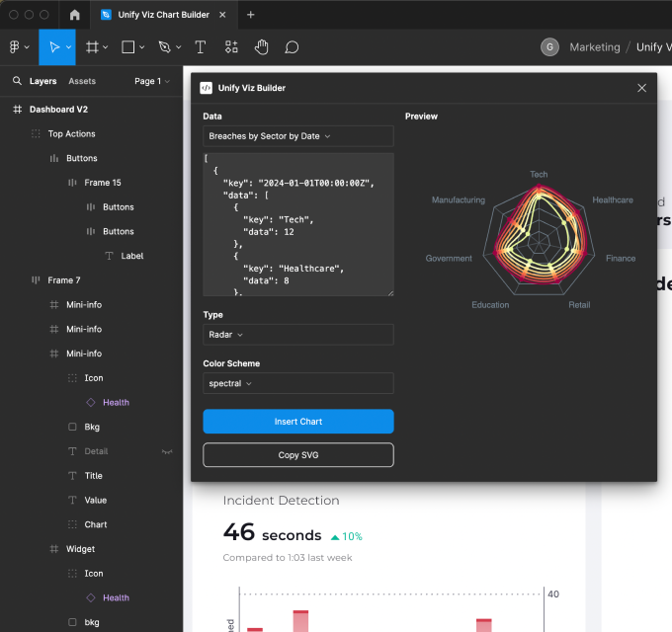Expand the Page 1 selector
Viewport: 672px width, 632px height.
coord(151,81)
